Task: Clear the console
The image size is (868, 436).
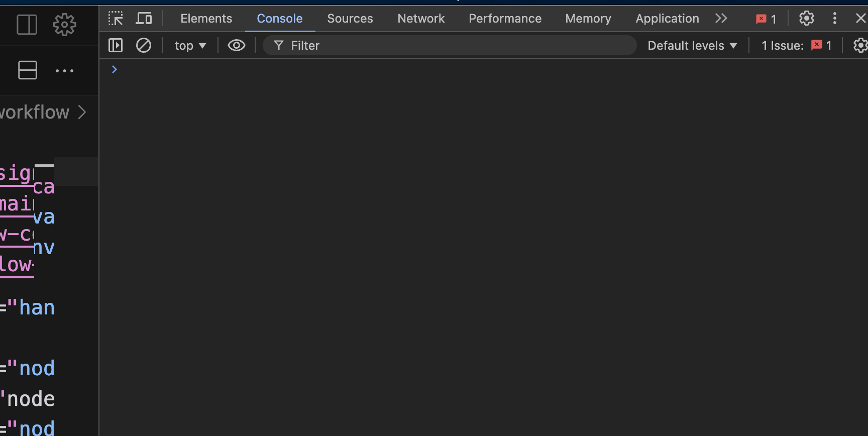Action: pos(144,46)
